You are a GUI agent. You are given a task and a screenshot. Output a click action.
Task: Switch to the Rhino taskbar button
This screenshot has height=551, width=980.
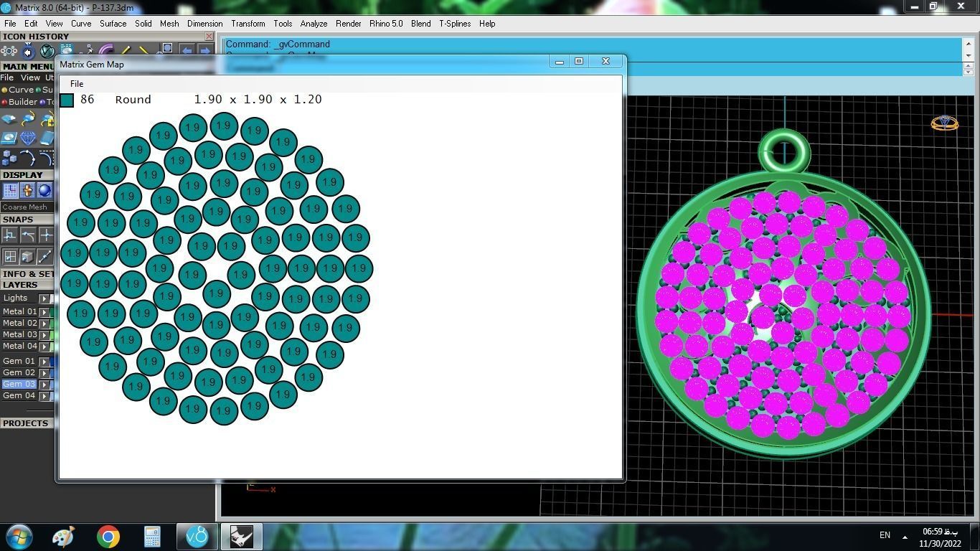[x=241, y=537]
